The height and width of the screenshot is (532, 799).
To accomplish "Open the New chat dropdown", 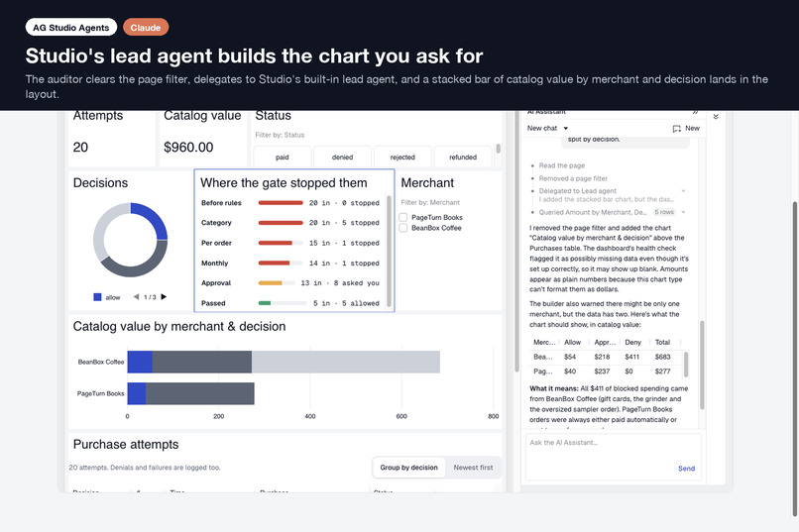I will coord(547,128).
